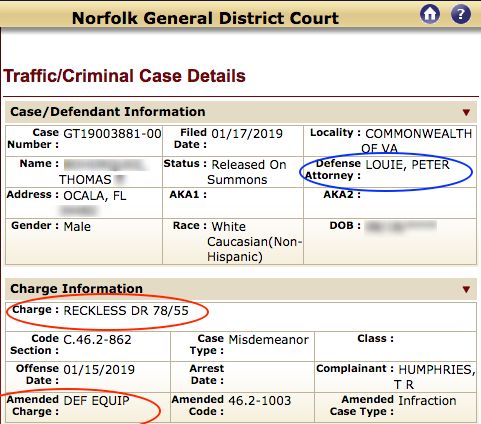Select code section C.46.2-862
This screenshot has width=481, height=424.
pyautogui.click(x=97, y=340)
